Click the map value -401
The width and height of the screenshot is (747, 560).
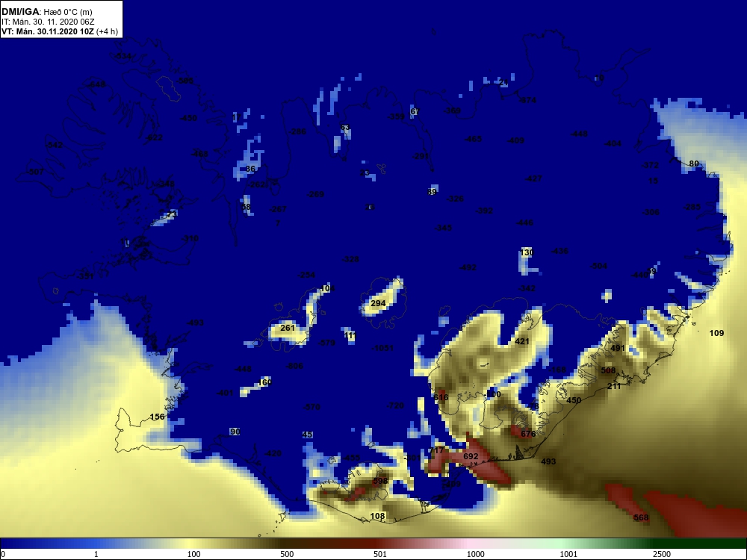click(x=225, y=393)
